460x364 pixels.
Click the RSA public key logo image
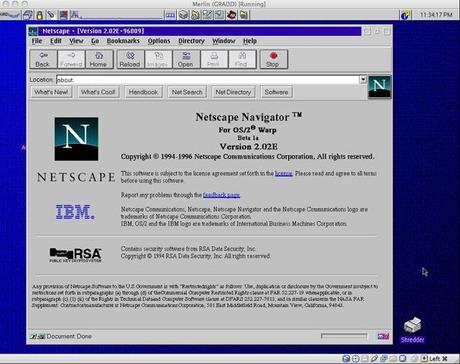75,255
